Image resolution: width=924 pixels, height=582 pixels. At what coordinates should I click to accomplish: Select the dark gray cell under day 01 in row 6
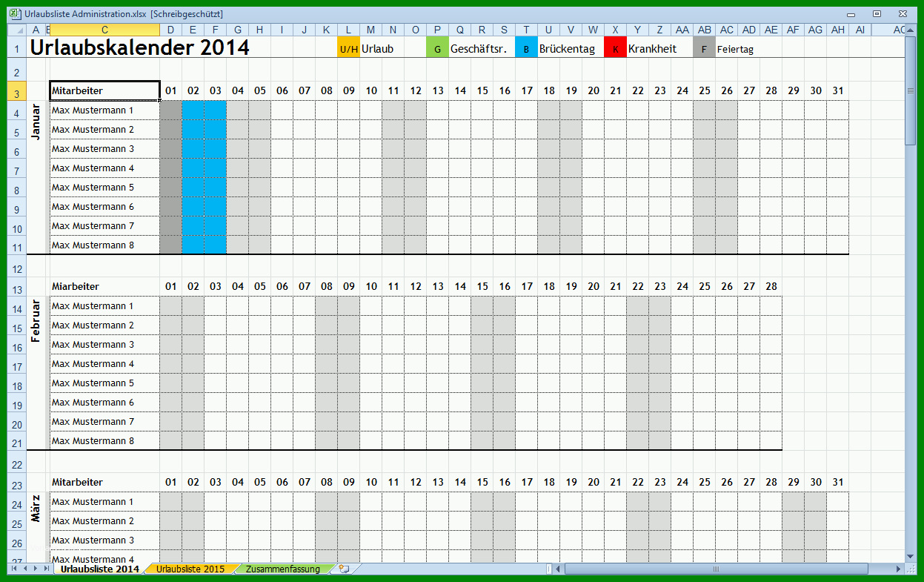click(170, 149)
